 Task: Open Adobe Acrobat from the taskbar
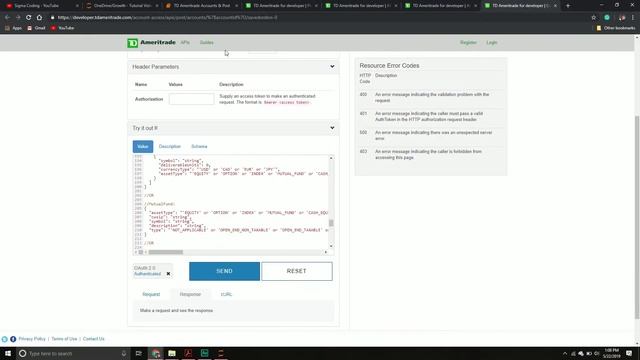188,353
